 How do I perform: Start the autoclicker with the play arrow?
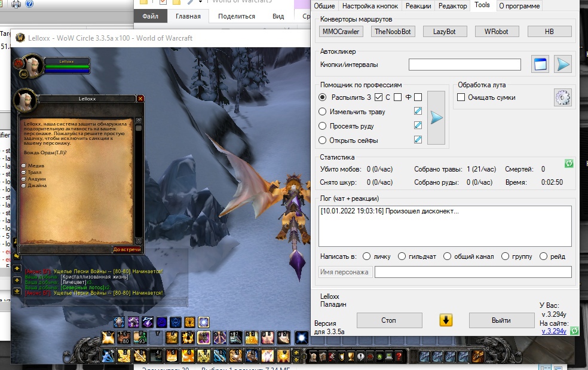coord(562,65)
